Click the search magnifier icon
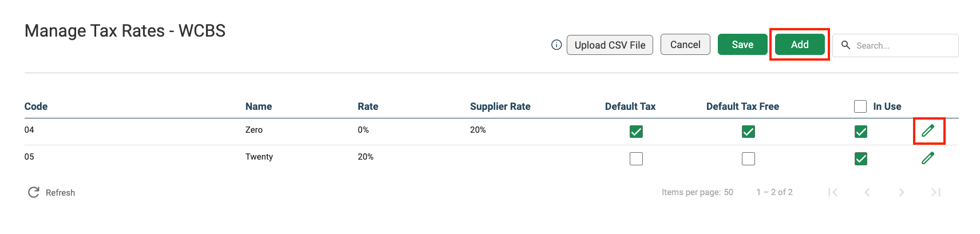The width and height of the screenshot is (980, 234). point(845,45)
